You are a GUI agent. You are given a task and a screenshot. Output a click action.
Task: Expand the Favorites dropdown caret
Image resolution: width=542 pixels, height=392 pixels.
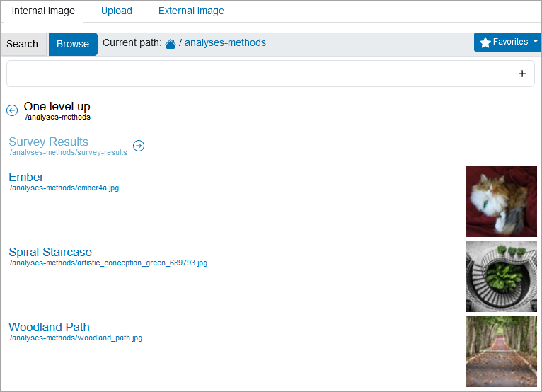(x=536, y=42)
